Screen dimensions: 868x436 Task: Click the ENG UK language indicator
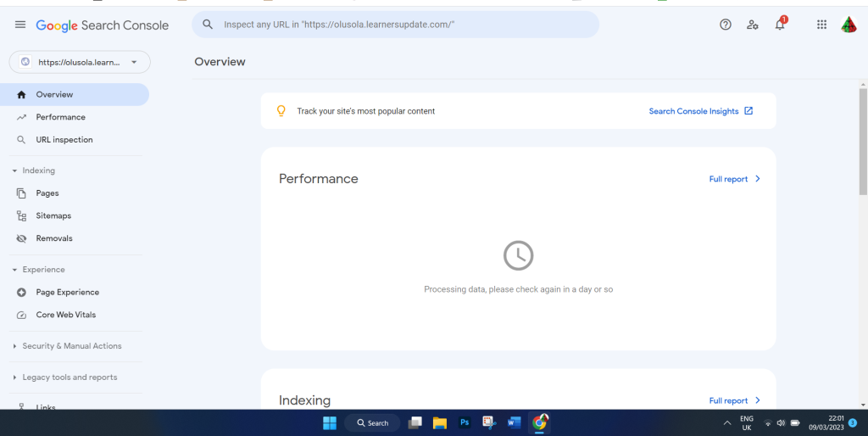pos(746,423)
